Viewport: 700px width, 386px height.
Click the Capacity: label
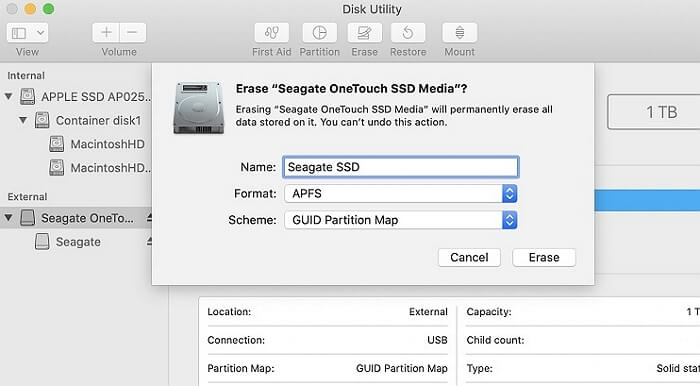click(489, 311)
